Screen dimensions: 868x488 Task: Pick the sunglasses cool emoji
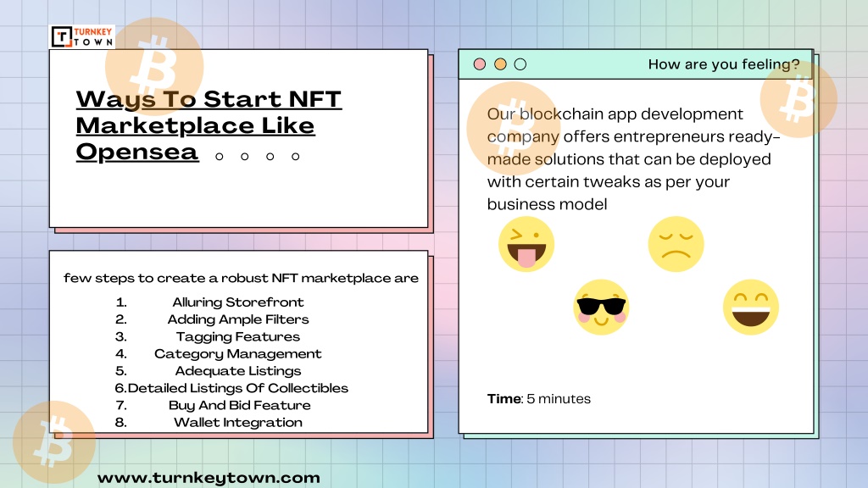(x=601, y=307)
